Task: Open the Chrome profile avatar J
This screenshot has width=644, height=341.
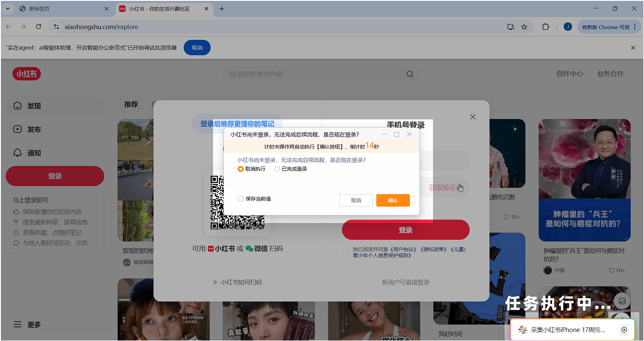Action: (x=567, y=27)
